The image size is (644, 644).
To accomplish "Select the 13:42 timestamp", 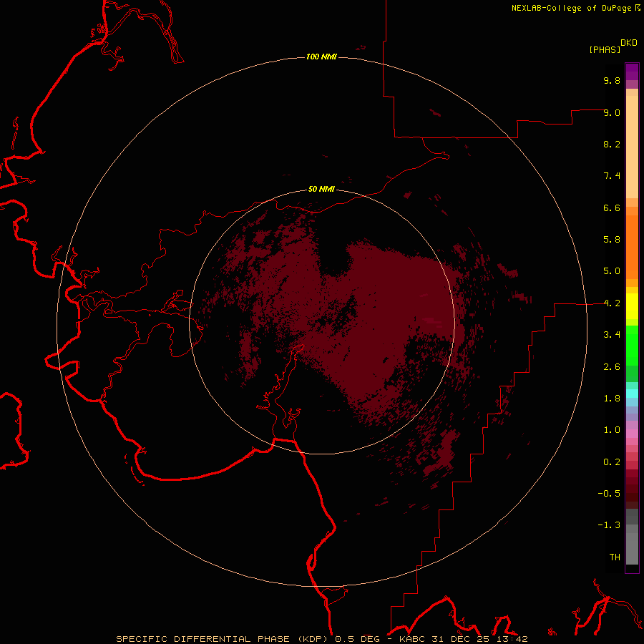I will pos(512,639).
